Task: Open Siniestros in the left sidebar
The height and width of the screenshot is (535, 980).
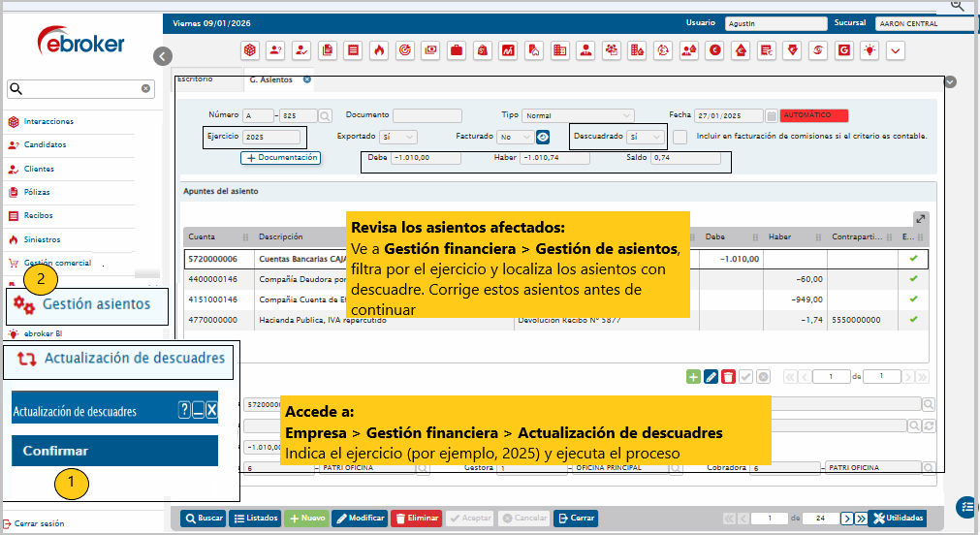Action: 41,239
